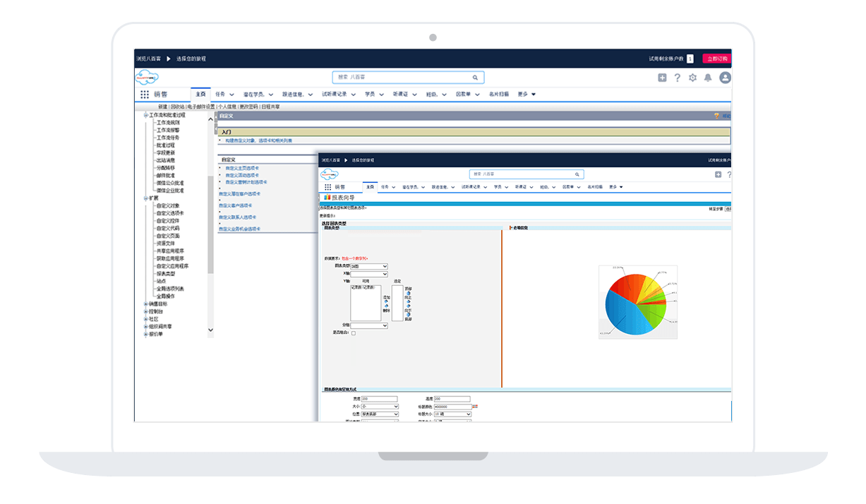Click the add (plus) icon in back window header
Image resolution: width=866 pixels, height=504 pixels.
(662, 78)
